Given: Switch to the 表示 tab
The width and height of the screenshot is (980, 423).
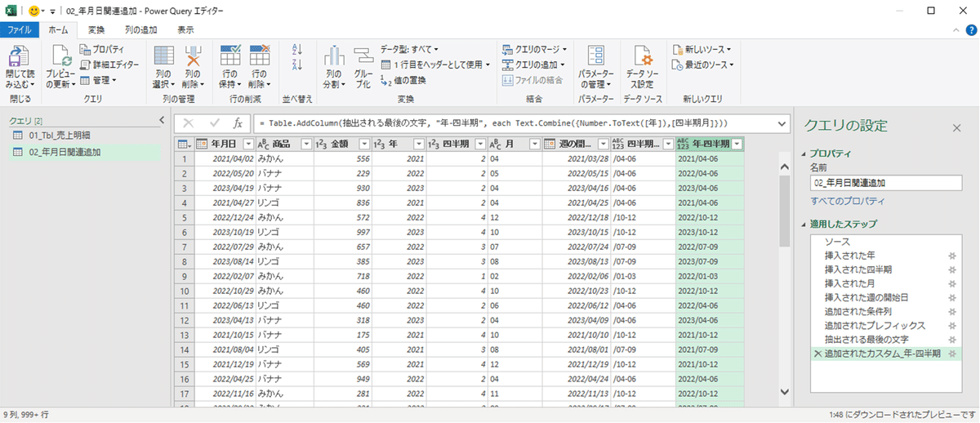Looking at the screenshot, I should pos(185,29).
